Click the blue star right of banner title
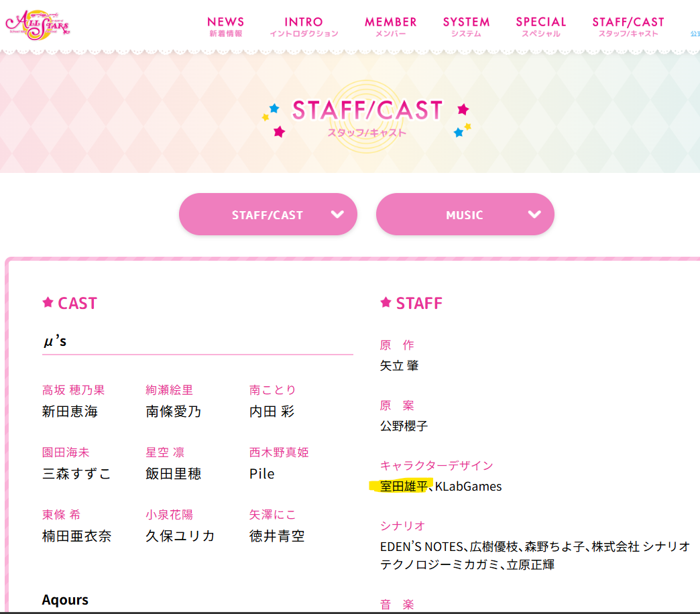This screenshot has height=614, width=700. [x=459, y=132]
